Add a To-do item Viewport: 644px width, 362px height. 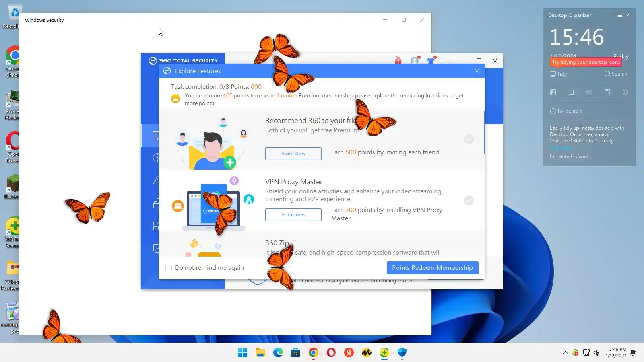tap(566, 111)
